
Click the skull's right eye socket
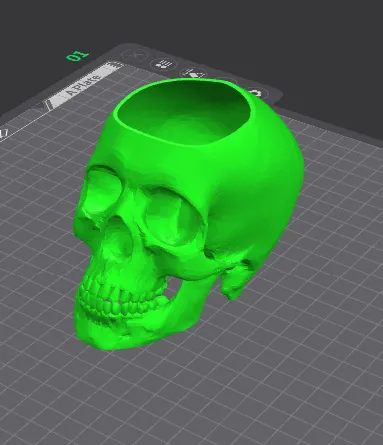point(172,218)
